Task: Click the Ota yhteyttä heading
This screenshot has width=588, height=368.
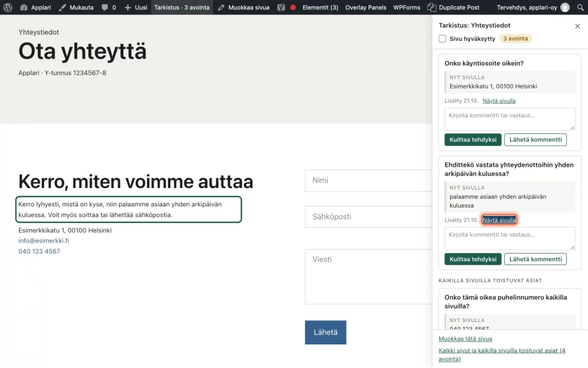Action: pyautogui.click(x=83, y=51)
